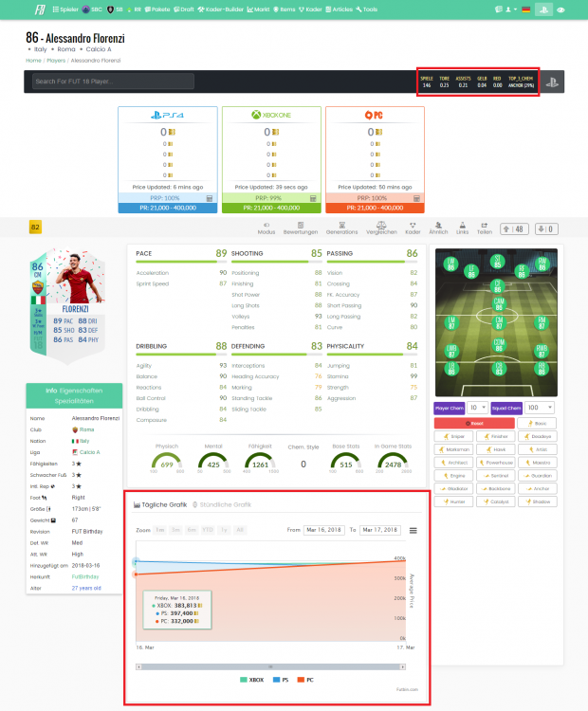The width and height of the screenshot is (588, 711).
Task: Open the Squad Chem 100 dropdown
Action: (x=540, y=408)
